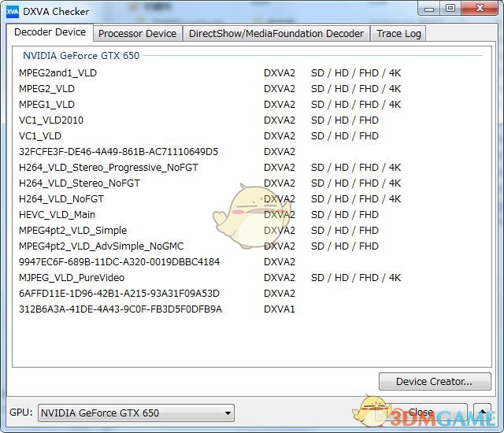Screen dimensions: 504x433
Task: Open the Device Creator dialog
Action: [x=435, y=382]
